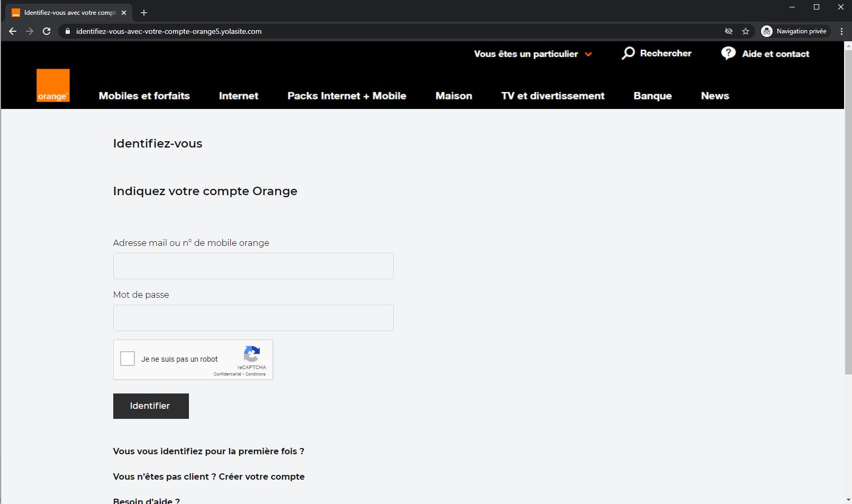This screenshot has height=504, width=852.
Task: Click the Identifiez-vous heading
Action: click(158, 143)
